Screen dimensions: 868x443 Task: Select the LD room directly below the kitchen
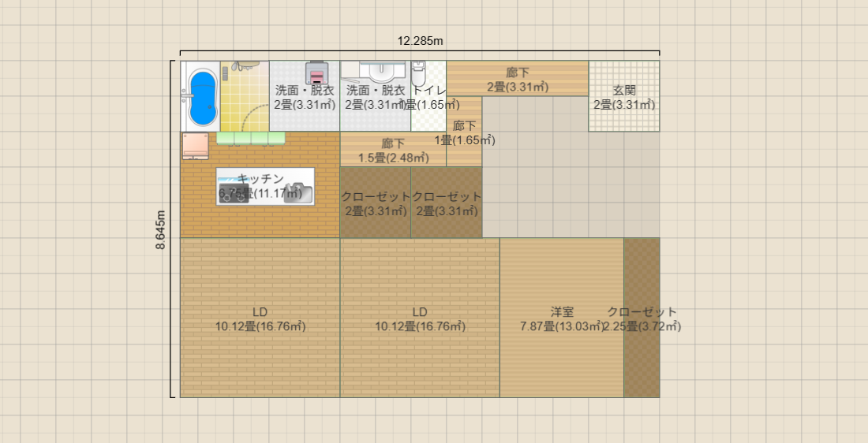[260, 318]
